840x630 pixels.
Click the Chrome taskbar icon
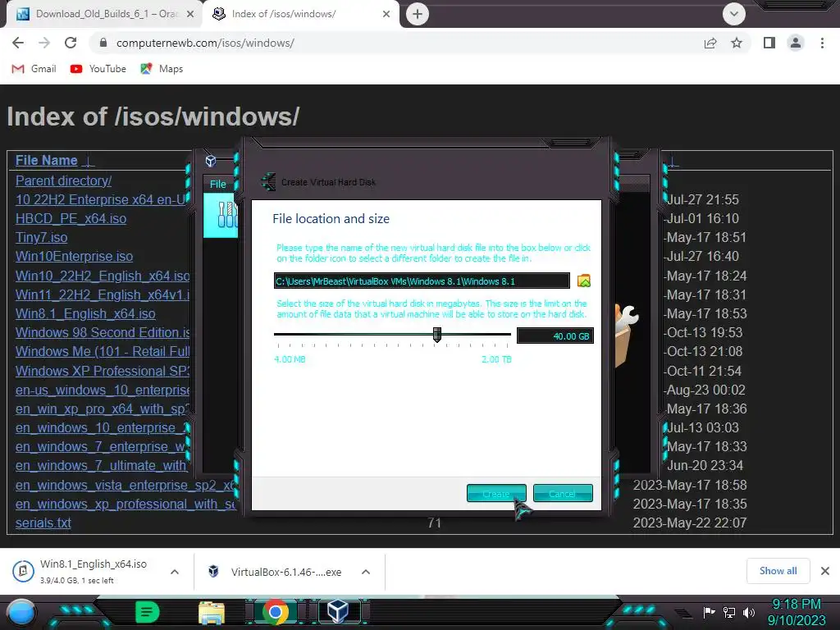[x=276, y=612]
